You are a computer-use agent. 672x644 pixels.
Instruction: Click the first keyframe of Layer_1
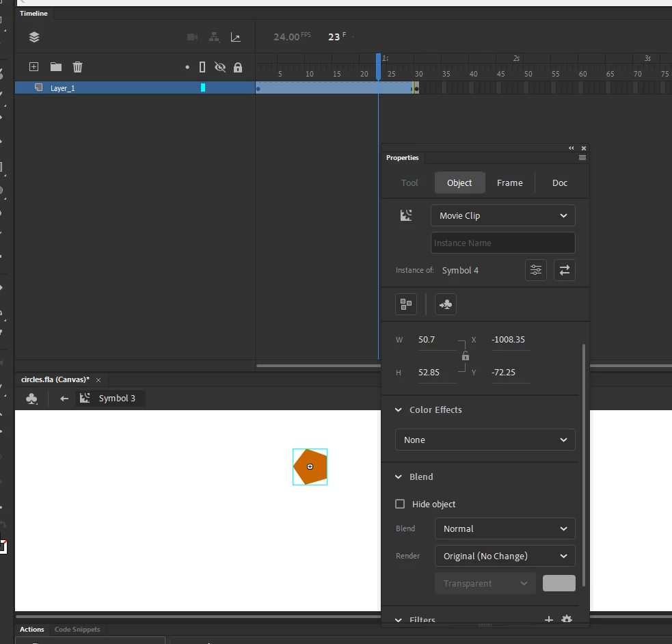(258, 89)
